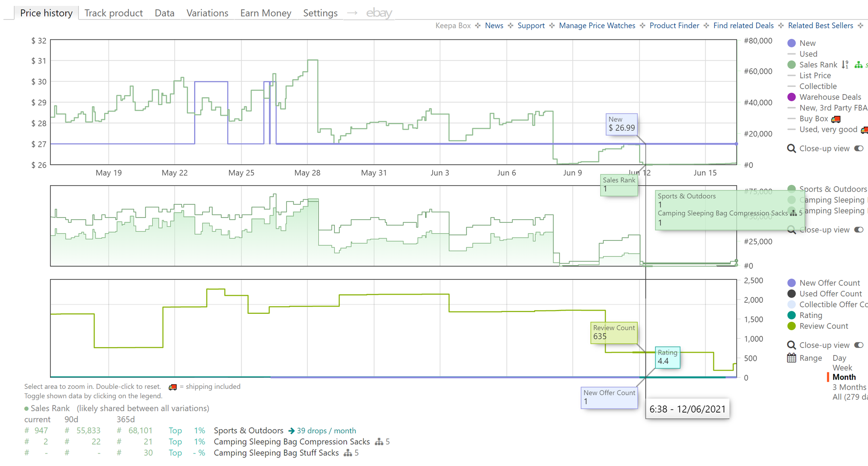Open Related Best Sellers link

(x=821, y=25)
